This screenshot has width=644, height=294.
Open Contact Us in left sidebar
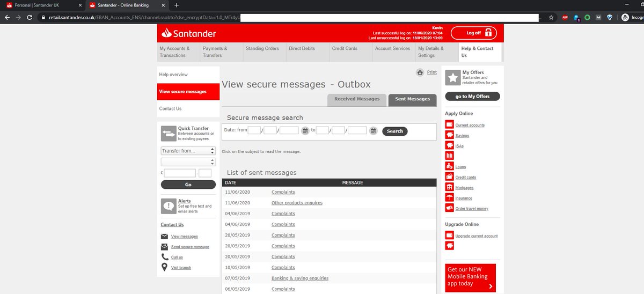click(188, 108)
